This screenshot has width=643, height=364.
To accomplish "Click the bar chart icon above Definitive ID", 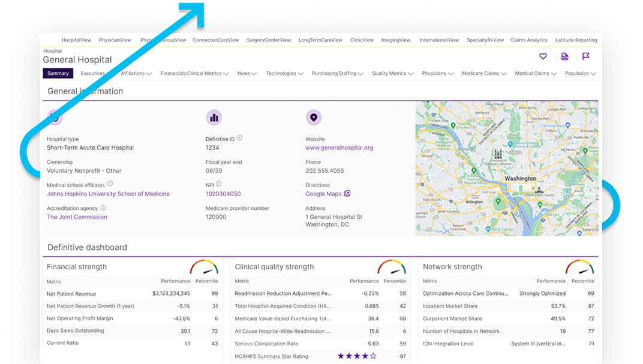I will coord(214,117).
